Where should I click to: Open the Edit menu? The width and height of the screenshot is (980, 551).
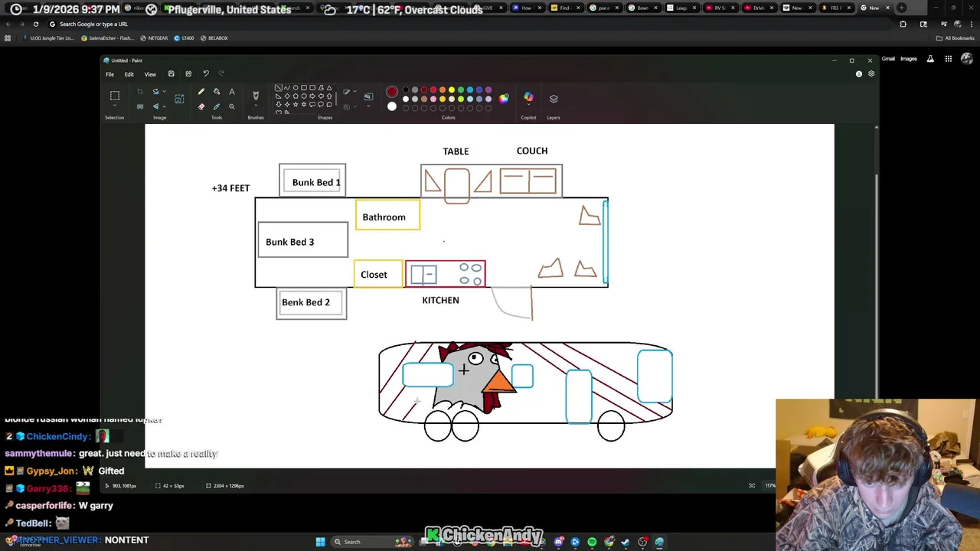(129, 74)
